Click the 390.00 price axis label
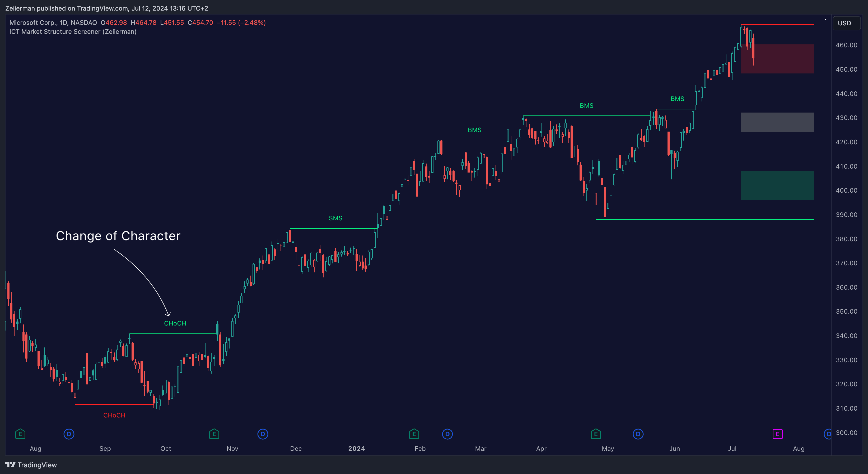This screenshot has width=868, height=474. 846,215
